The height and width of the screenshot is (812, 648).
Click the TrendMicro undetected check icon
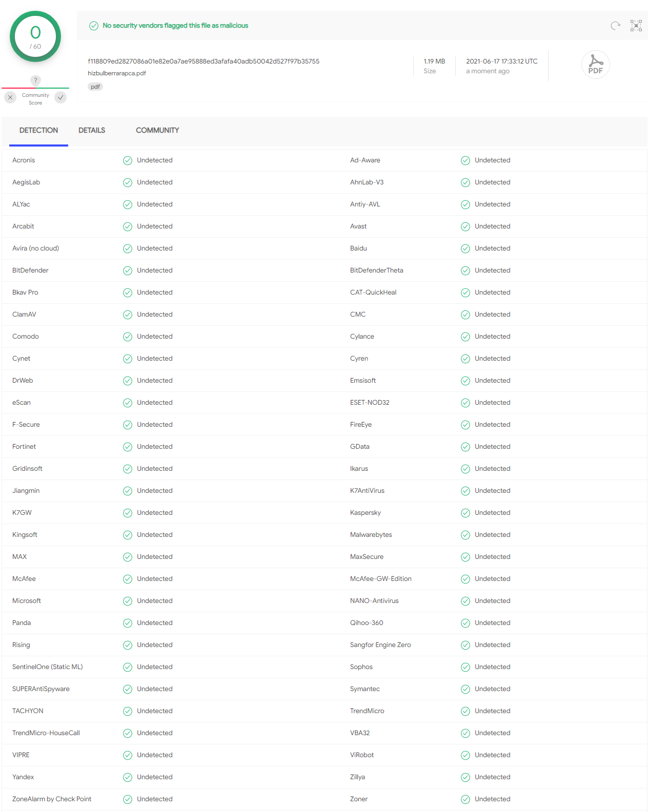[465, 711]
